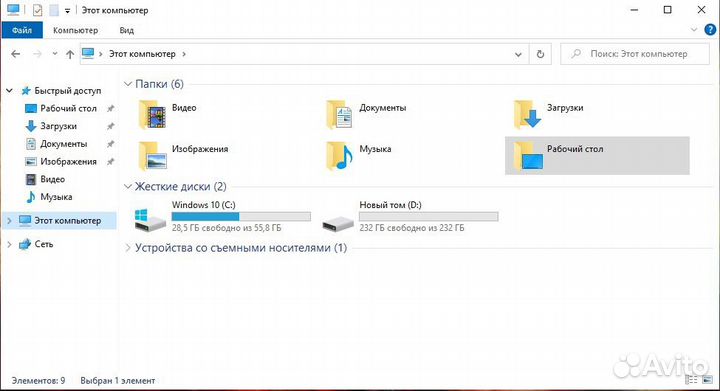Select the Рабочий стол folder tile

coord(597,156)
